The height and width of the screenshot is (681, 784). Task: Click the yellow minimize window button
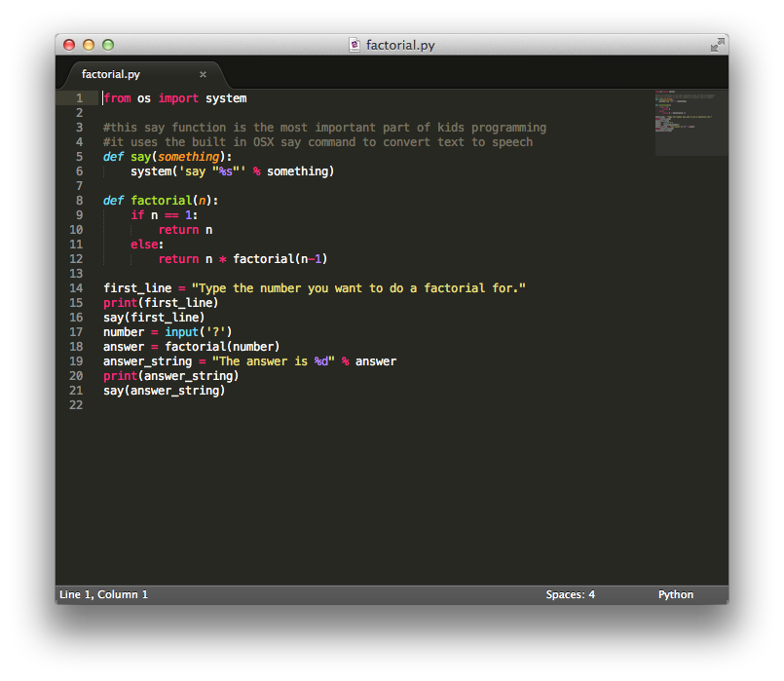[89, 45]
